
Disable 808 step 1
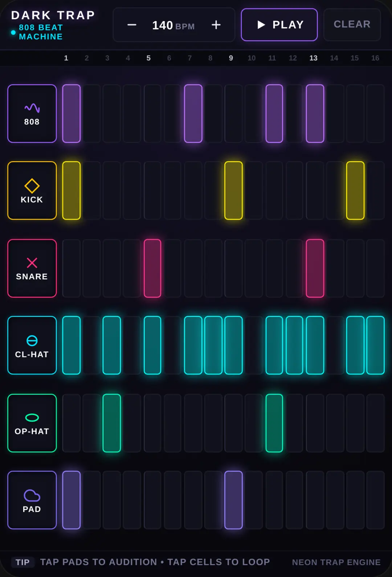click(x=72, y=114)
